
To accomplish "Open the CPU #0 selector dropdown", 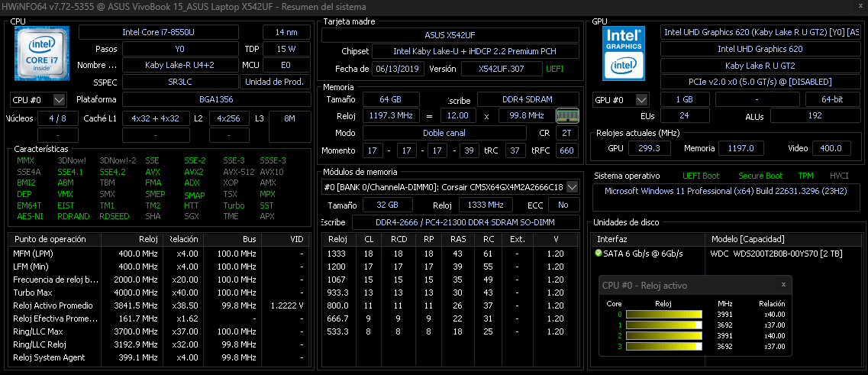I will 59,100.
